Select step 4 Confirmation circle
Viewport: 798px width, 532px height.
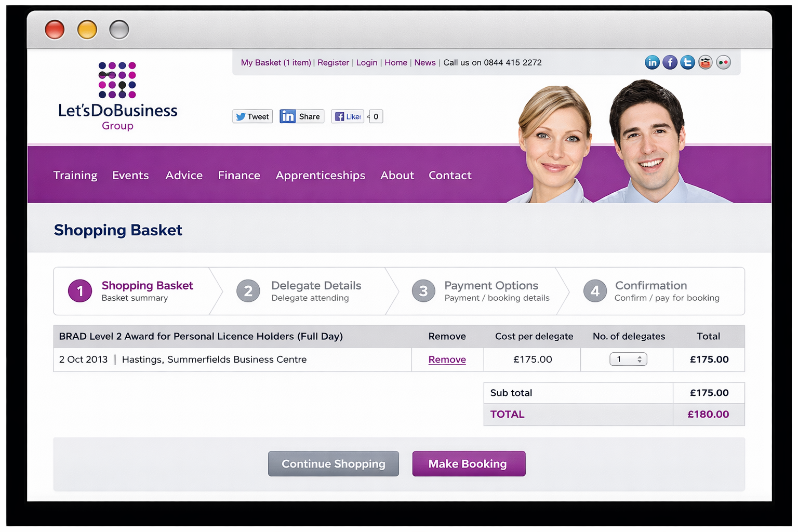[x=595, y=291]
